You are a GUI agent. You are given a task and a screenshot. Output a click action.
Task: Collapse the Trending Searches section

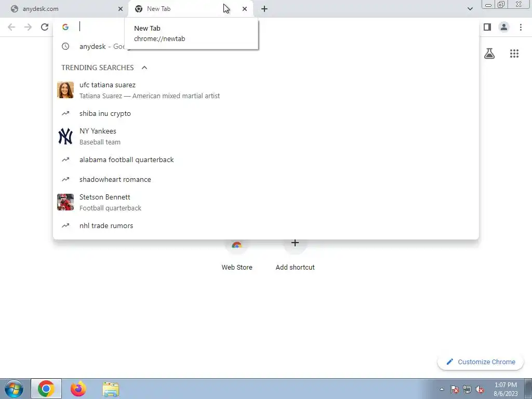pos(144,68)
